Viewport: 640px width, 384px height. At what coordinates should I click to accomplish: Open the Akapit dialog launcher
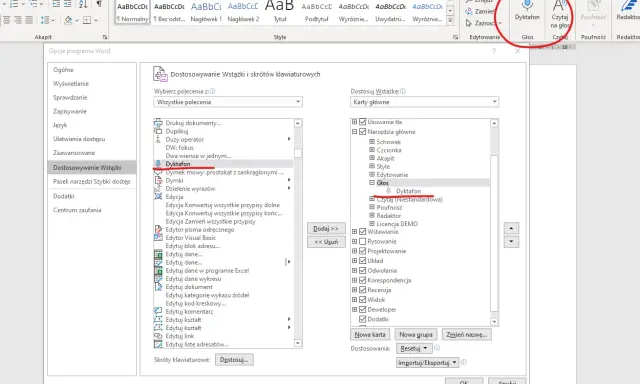[105, 37]
